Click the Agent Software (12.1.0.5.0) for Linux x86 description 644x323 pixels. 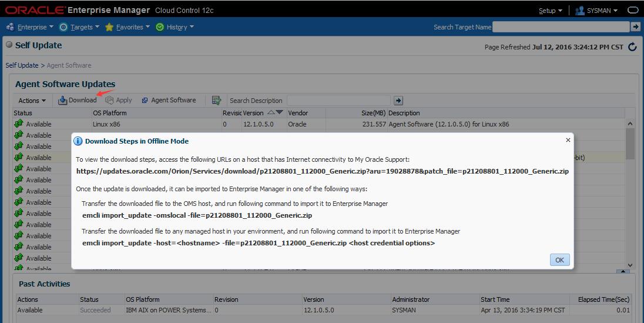[x=449, y=124]
